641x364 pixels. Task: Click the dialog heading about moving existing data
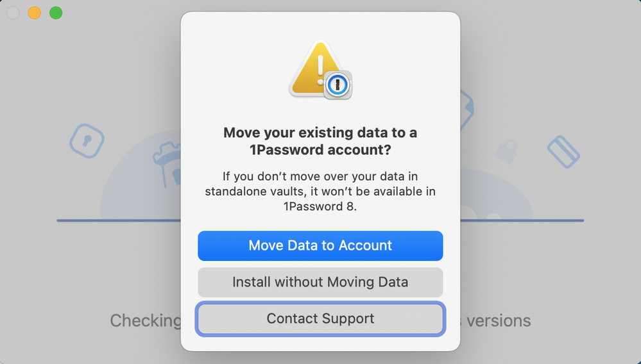320,141
